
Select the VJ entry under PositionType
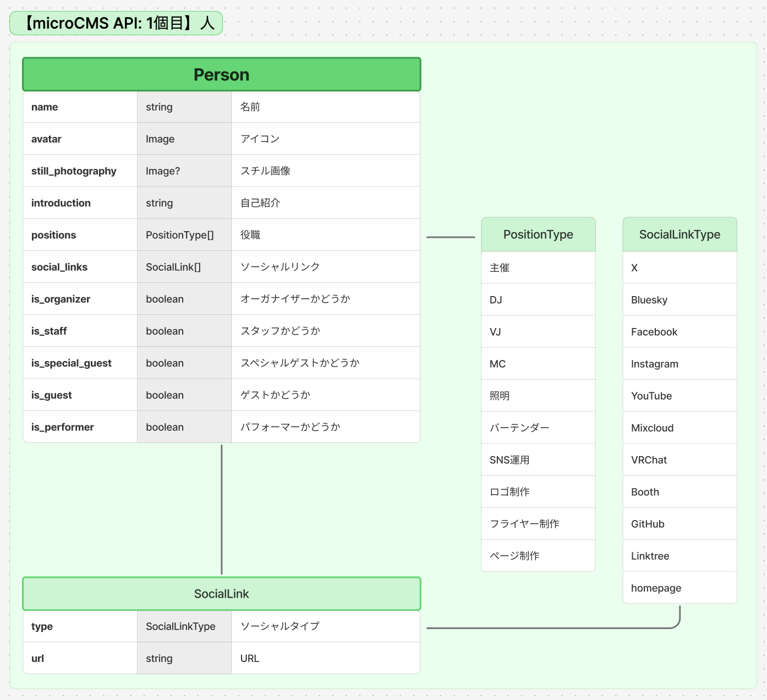(538, 331)
